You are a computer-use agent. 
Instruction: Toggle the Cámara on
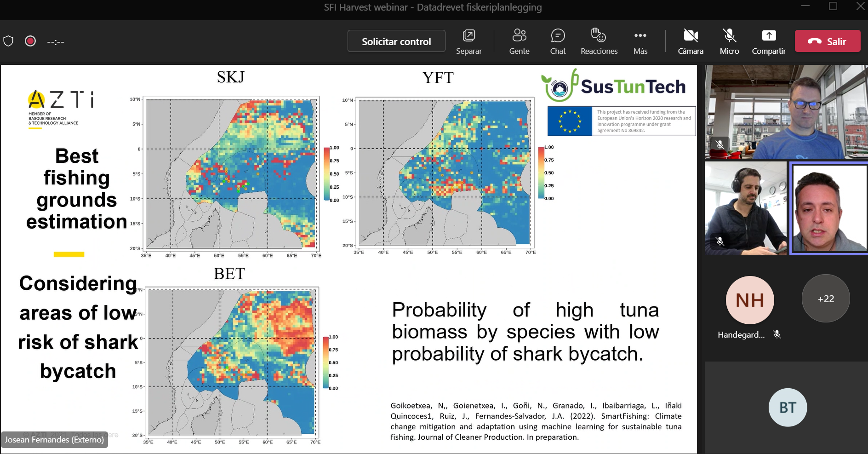[691, 41]
